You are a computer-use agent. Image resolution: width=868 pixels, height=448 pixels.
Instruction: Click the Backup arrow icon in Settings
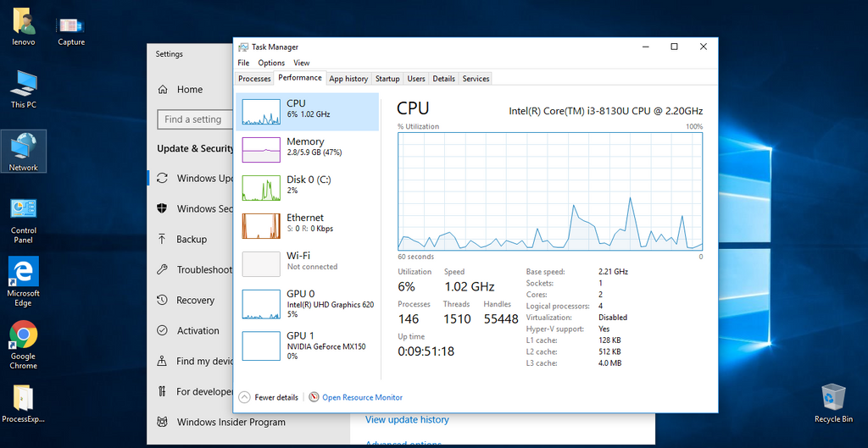(x=162, y=239)
